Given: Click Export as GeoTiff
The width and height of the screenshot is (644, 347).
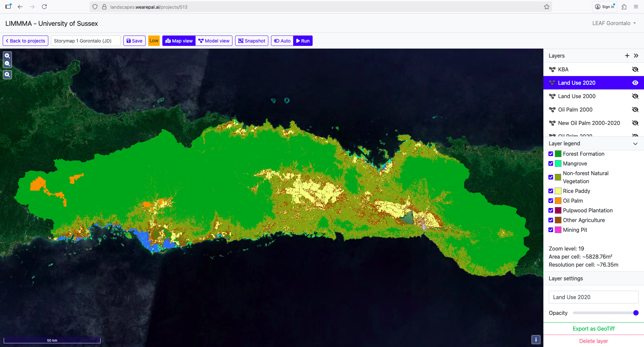Looking at the screenshot, I should (x=593, y=329).
